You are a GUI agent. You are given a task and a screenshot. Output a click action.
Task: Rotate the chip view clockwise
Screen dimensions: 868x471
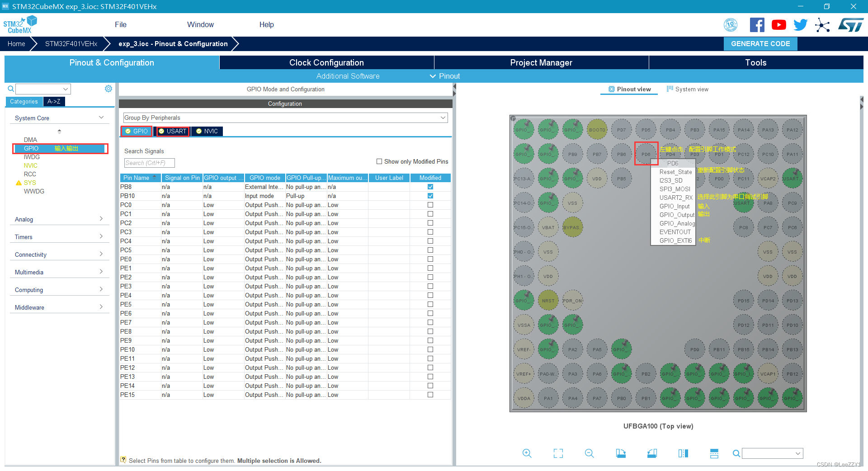621,453
